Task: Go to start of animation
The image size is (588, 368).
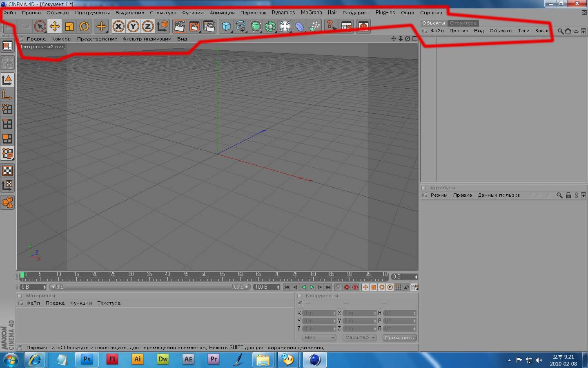Action: pos(287,287)
